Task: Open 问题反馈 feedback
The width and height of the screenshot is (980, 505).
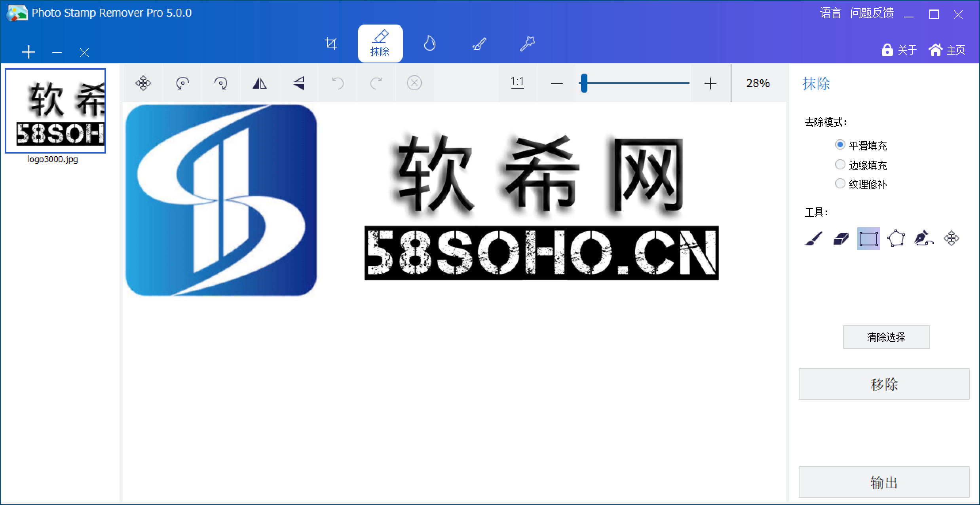Action: tap(872, 13)
